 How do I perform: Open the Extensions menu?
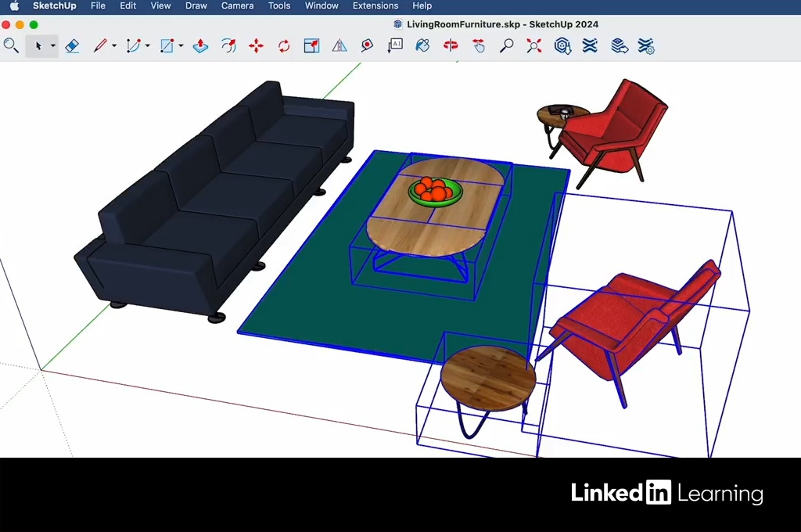[x=375, y=5]
